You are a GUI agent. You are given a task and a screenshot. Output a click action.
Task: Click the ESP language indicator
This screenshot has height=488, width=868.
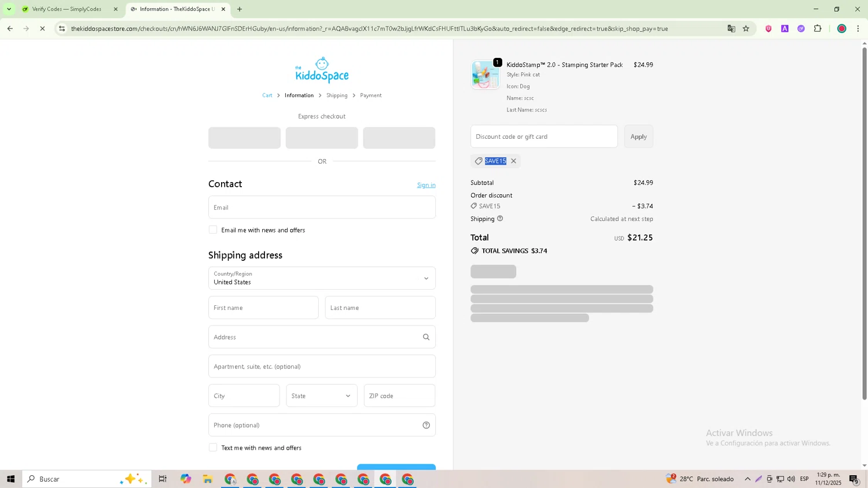click(x=804, y=479)
